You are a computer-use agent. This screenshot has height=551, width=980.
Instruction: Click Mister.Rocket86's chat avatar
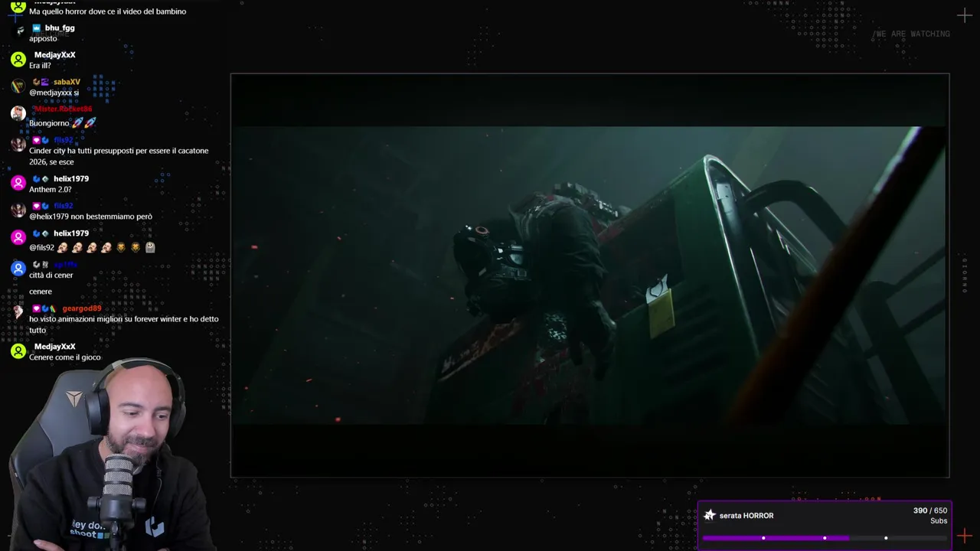pyautogui.click(x=18, y=113)
